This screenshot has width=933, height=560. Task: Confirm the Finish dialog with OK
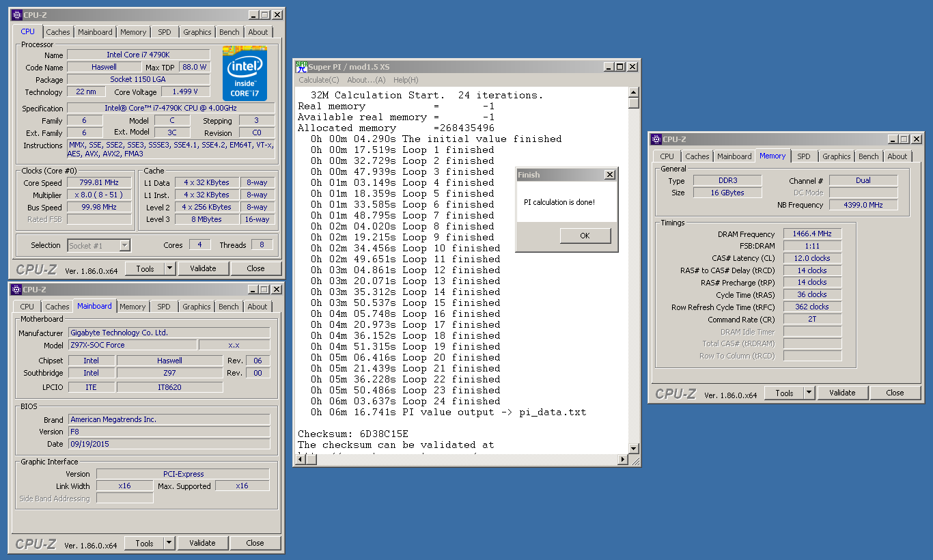pyautogui.click(x=585, y=236)
